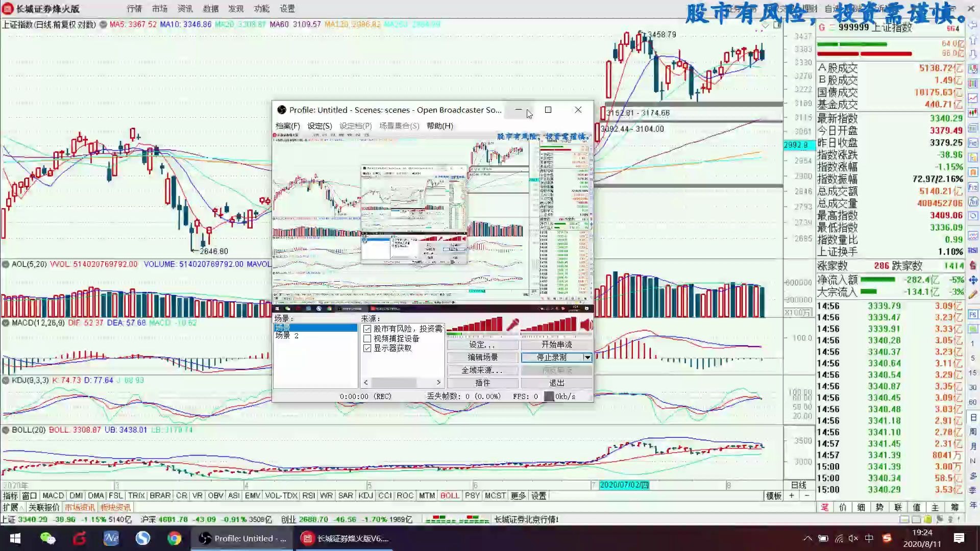Click the circle icon beside KDJ(9,3,3)
This screenshot has height=551, width=980.
[x=6, y=381]
